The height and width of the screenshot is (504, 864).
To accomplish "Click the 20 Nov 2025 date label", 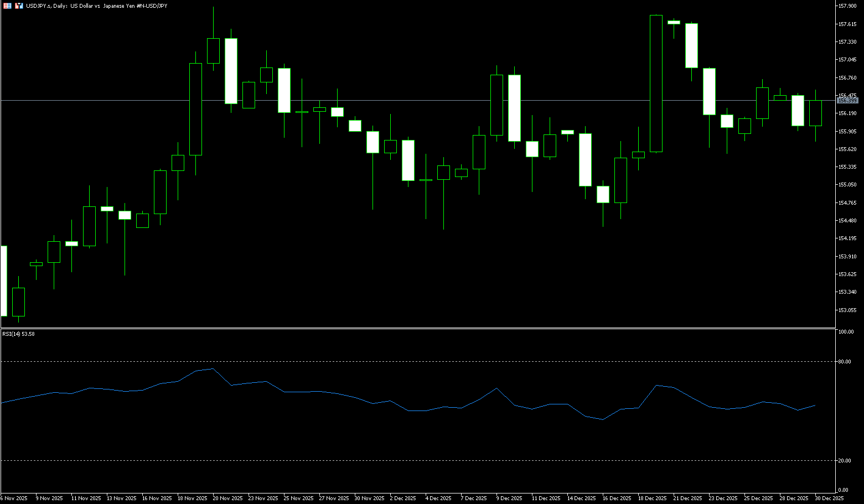I will tap(227, 498).
